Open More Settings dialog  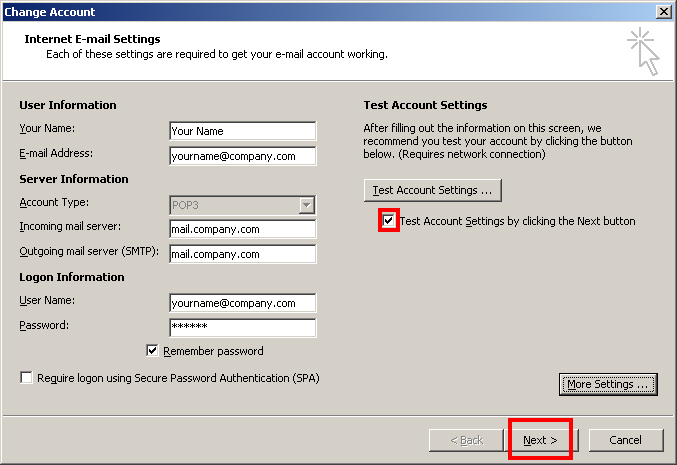tap(608, 384)
